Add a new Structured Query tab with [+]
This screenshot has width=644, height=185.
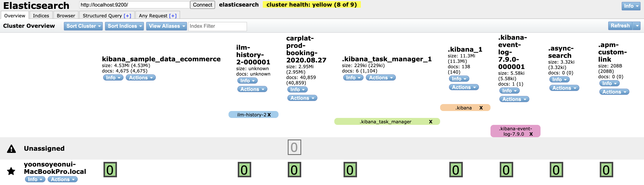pyautogui.click(x=127, y=16)
